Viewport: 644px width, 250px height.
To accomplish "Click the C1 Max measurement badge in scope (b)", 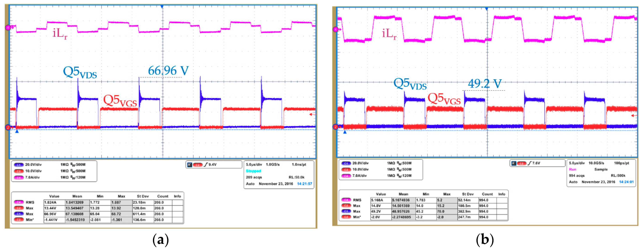I will pos(346,211).
